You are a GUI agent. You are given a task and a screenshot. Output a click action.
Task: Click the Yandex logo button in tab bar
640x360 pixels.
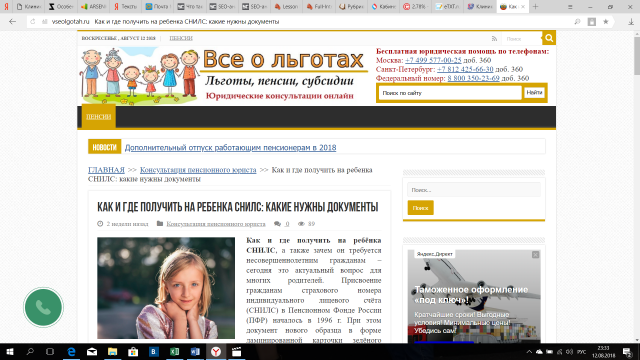[6, 7]
